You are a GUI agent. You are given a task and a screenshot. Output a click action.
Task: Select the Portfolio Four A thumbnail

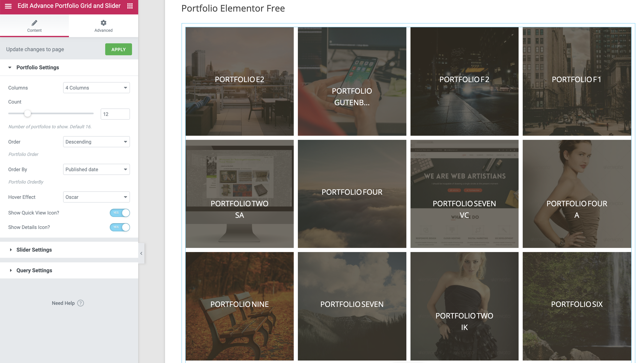577,194
